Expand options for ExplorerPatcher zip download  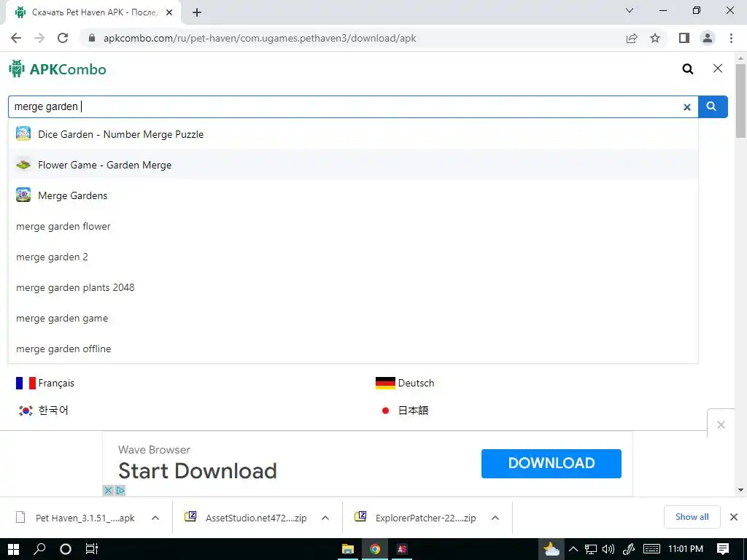tap(495, 518)
